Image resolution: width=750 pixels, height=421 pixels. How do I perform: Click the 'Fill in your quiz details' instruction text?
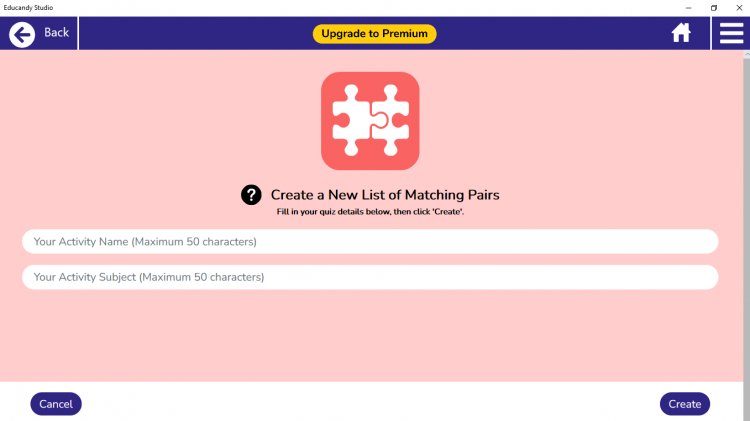[370, 212]
